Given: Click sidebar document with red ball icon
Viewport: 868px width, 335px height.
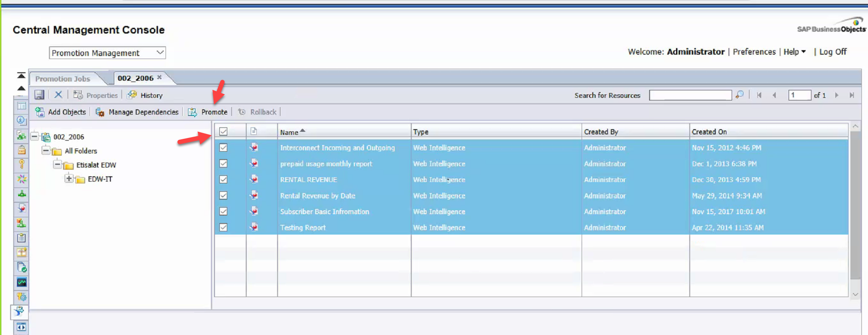Looking at the screenshot, I should pyautogui.click(x=21, y=208).
